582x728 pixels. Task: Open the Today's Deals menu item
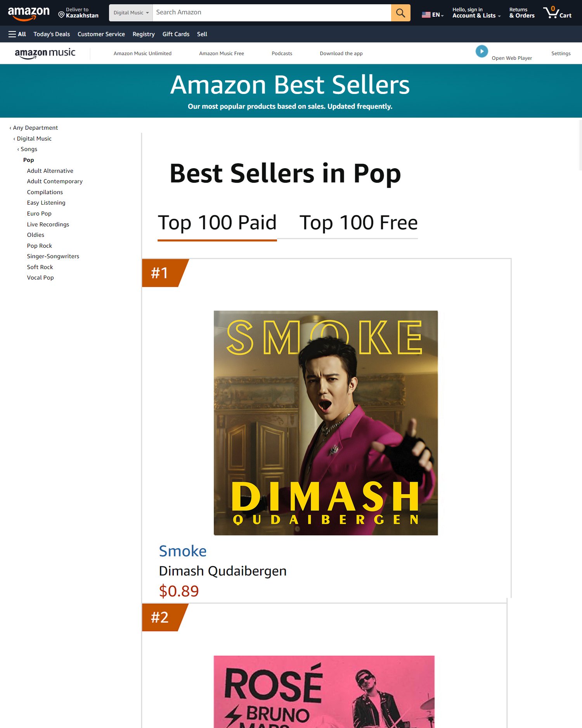click(x=52, y=34)
